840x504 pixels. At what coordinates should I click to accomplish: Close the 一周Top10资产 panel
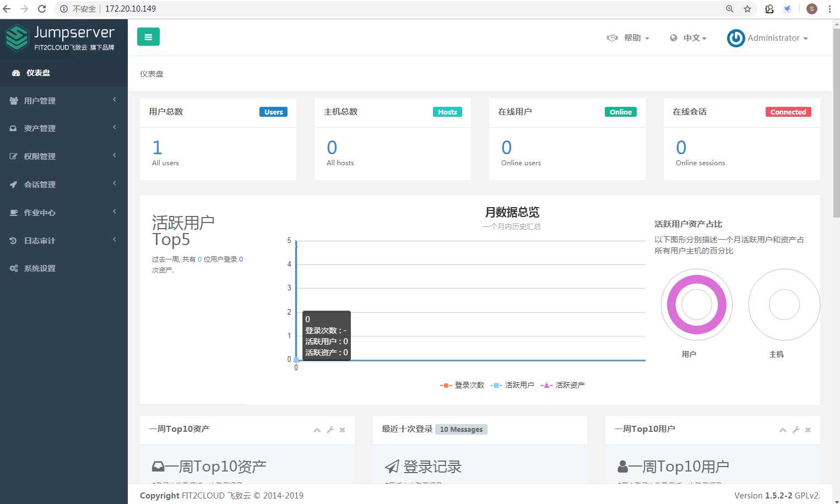click(343, 430)
